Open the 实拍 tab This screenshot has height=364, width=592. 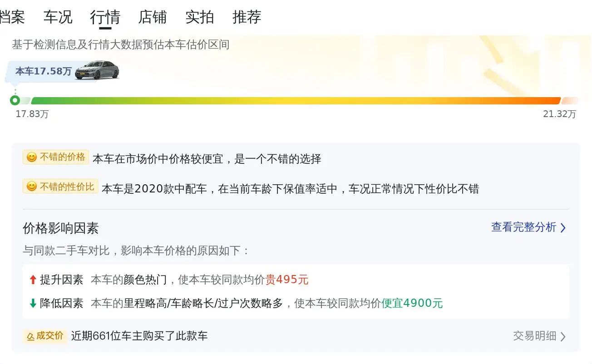coord(200,17)
